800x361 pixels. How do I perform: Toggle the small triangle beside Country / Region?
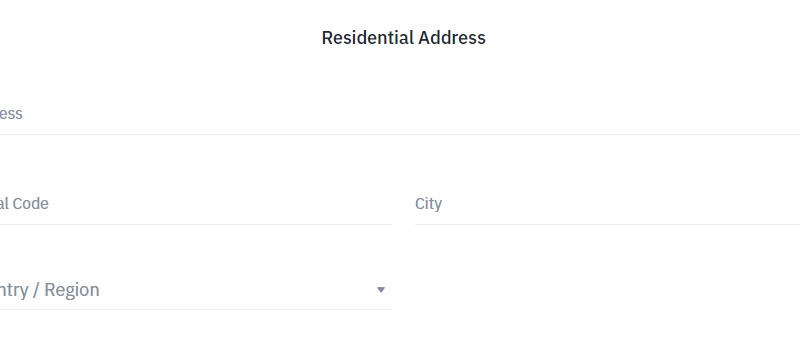click(x=381, y=290)
